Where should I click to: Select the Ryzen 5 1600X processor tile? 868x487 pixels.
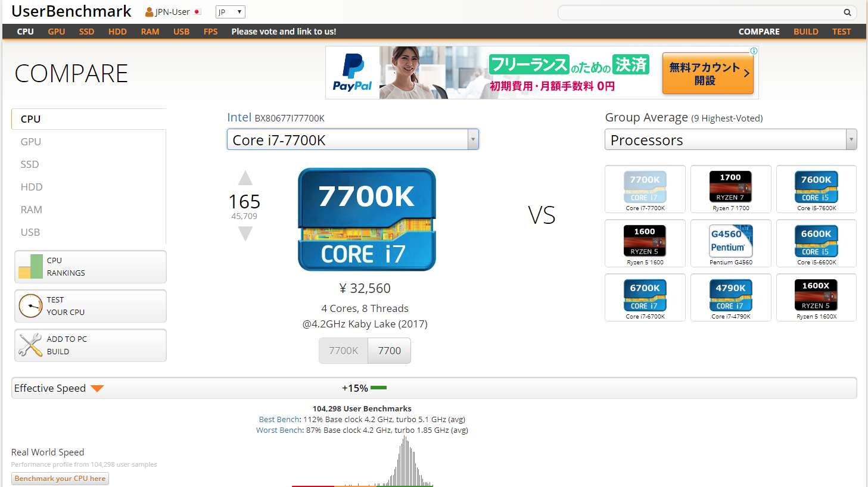pyautogui.click(x=816, y=297)
